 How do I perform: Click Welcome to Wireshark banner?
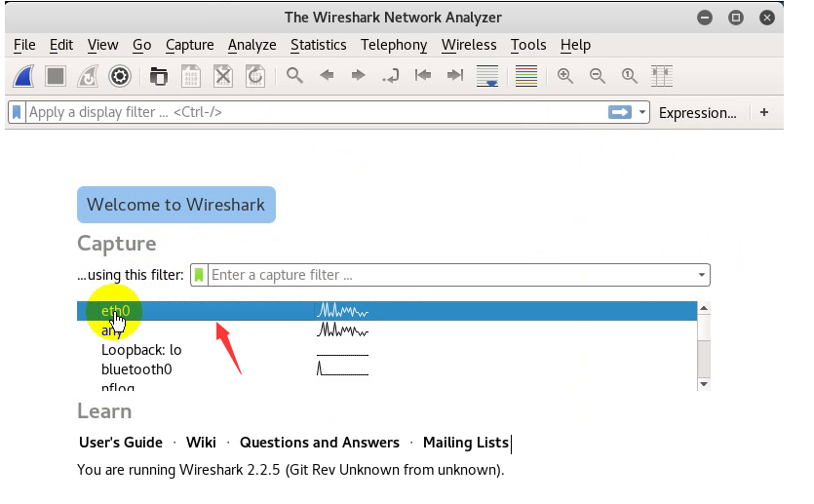tap(176, 205)
